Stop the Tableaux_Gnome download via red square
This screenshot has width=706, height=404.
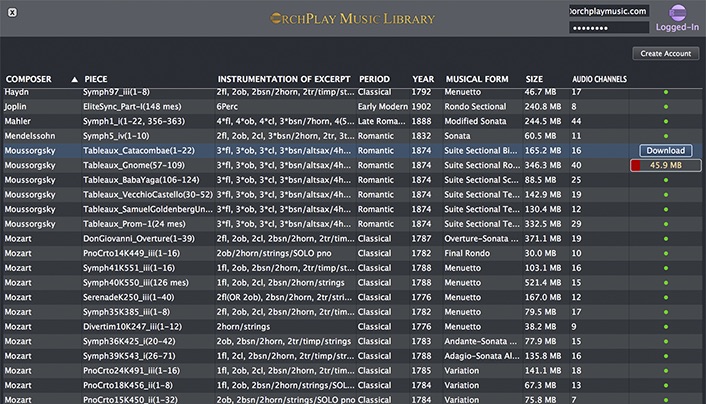[636, 165]
